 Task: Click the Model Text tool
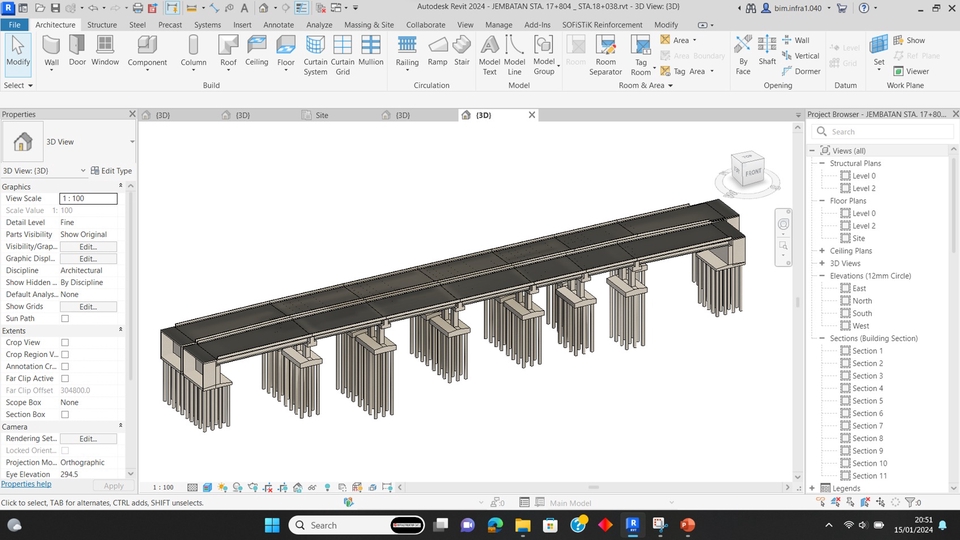489,55
